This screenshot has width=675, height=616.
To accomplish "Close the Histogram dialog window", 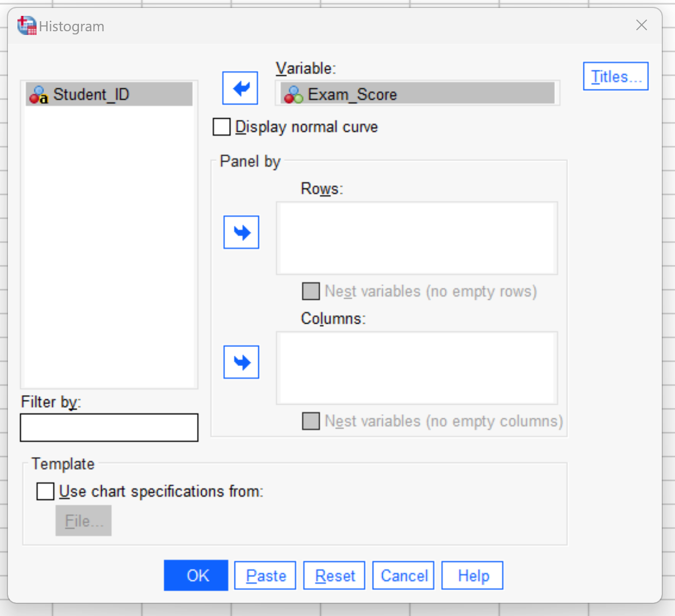I will [x=642, y=25].
